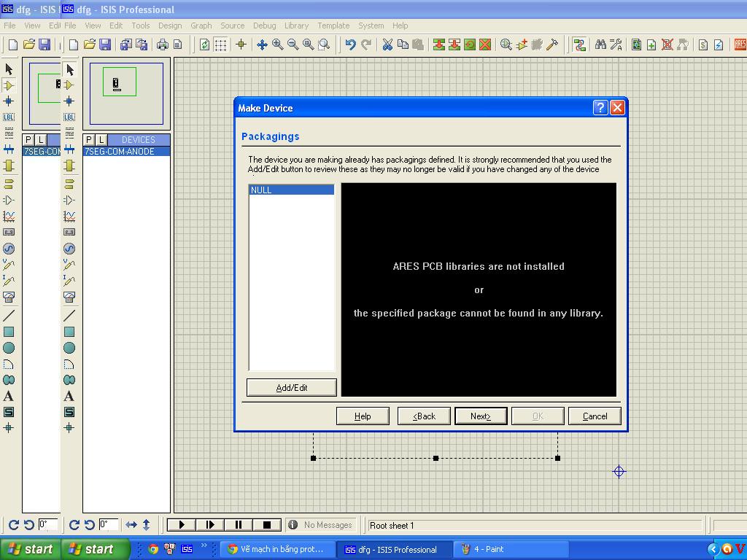Click the Print printer icon
Viewport: 747px width, 560px height.
click(163, 44)
